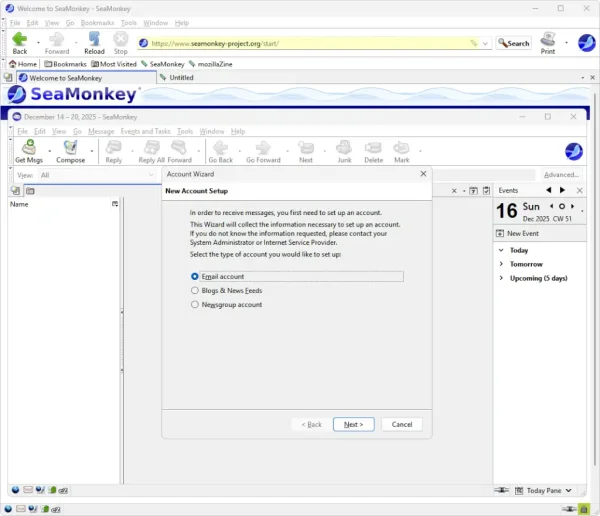Open the SeaMonkey bookmark link
The width and height of the screenshot is (600, 516).
tap(163, 64)
